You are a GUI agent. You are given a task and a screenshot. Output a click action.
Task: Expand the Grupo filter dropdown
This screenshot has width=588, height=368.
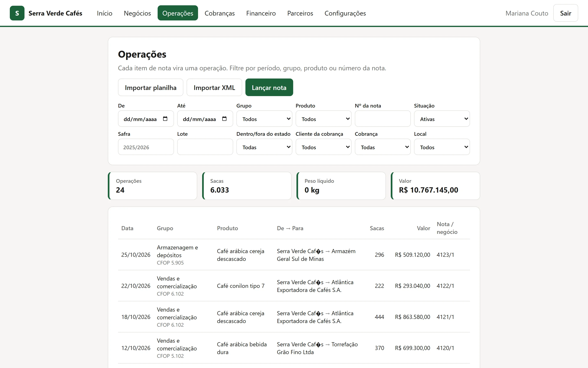coord(264,119)
